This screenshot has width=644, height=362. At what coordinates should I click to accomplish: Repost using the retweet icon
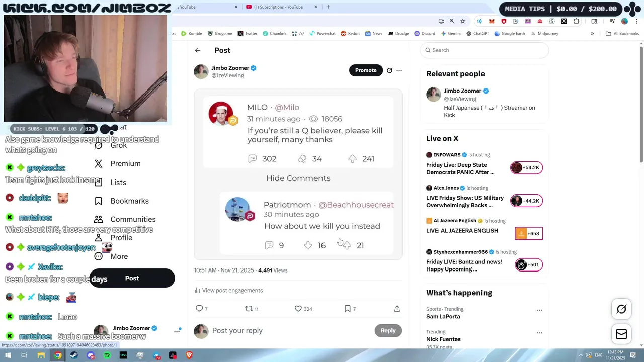(249, 309)
